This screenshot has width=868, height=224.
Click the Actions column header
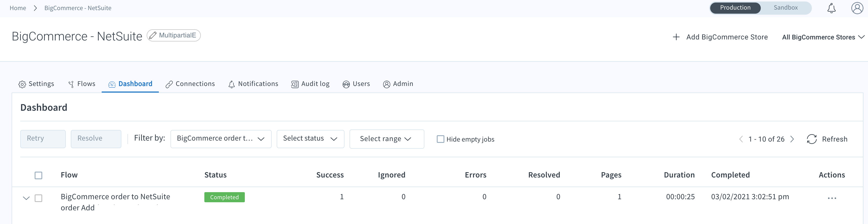point(832,175)
